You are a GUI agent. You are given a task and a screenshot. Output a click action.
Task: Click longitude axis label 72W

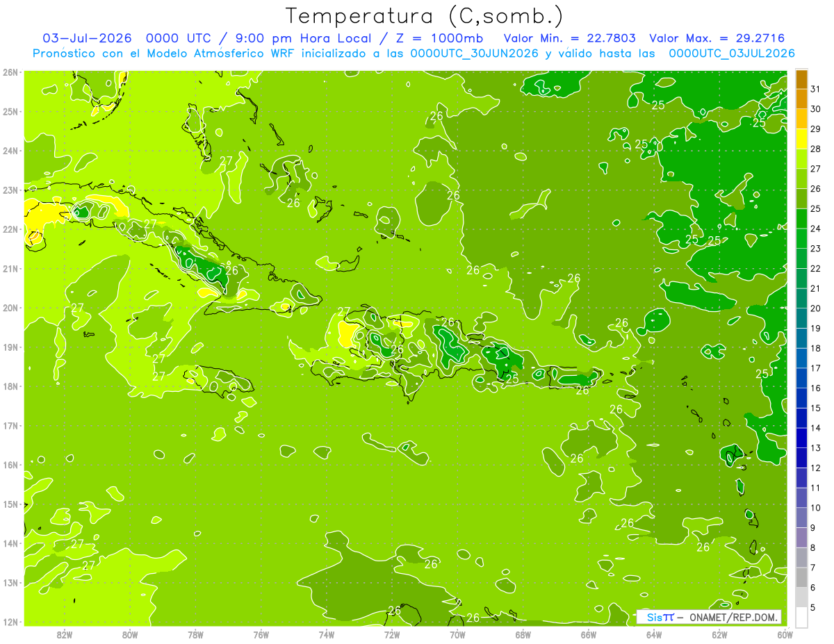click(x=392, y=634)
